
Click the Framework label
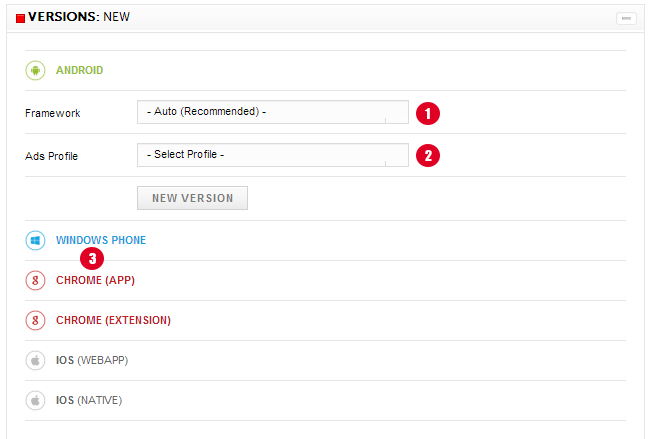pos(53,113)
